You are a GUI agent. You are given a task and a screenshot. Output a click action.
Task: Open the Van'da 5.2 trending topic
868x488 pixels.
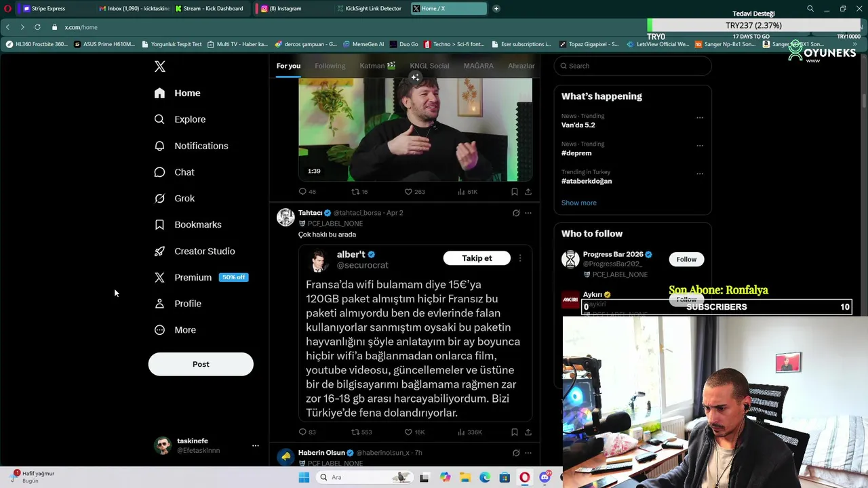578,125
